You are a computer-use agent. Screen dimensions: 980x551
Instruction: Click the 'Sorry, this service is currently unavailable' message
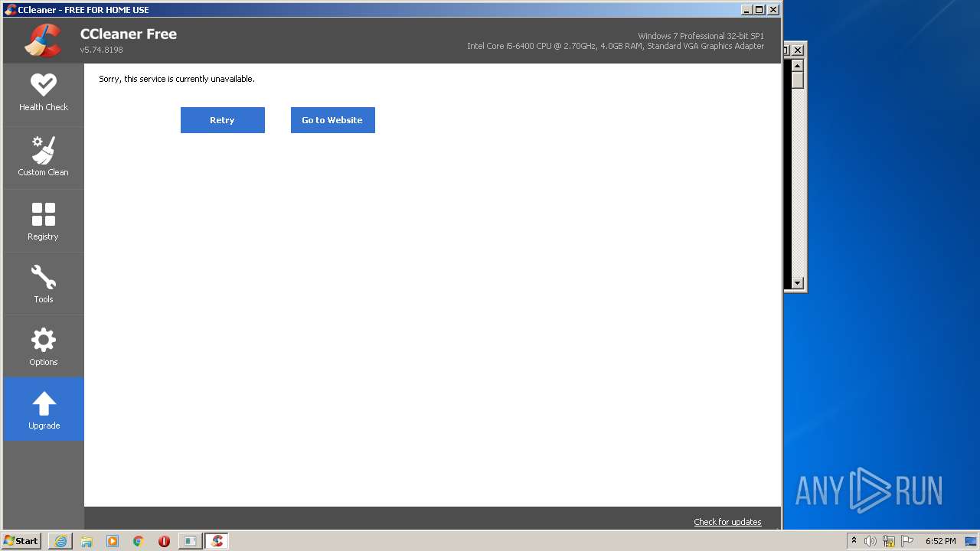tap(177, 79)
